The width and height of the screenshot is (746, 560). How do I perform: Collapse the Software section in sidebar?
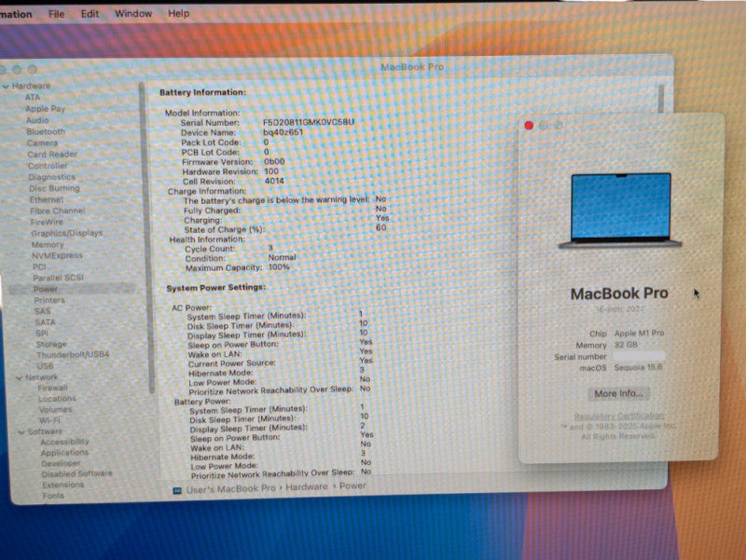21,432
